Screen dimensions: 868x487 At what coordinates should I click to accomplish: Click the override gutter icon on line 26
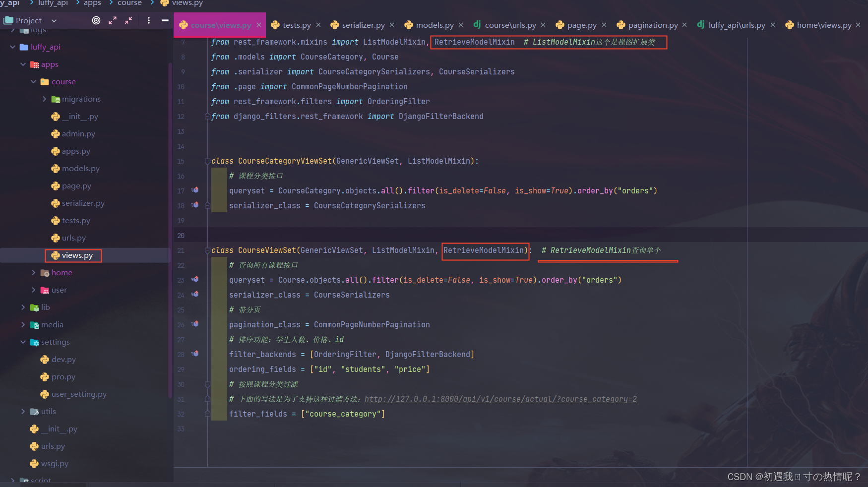[x=195, y=324]
